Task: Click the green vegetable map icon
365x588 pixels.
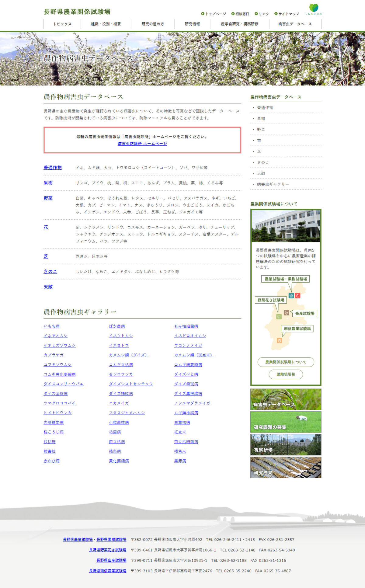Action: click(279, 317)
